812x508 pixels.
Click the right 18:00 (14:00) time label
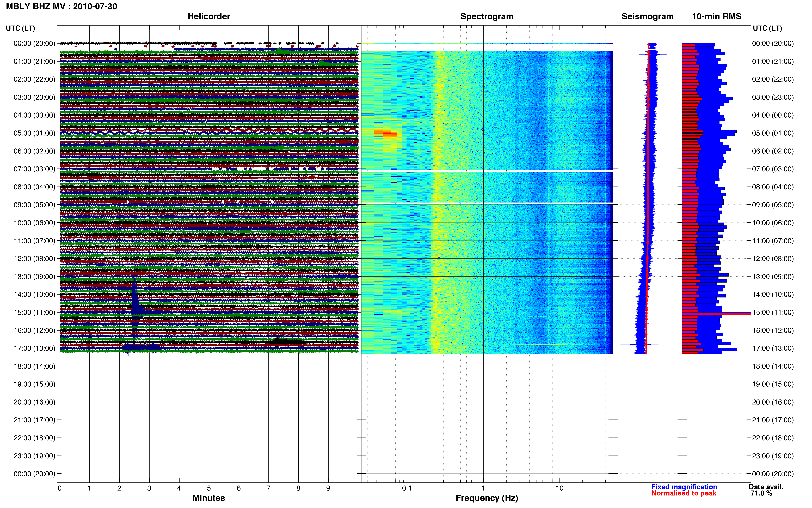773,366
